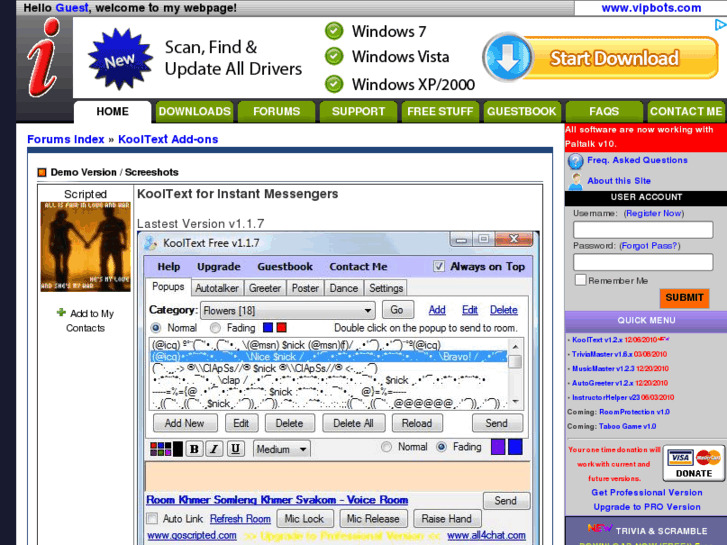Open the Help menu in KoolText

(168, 267)
